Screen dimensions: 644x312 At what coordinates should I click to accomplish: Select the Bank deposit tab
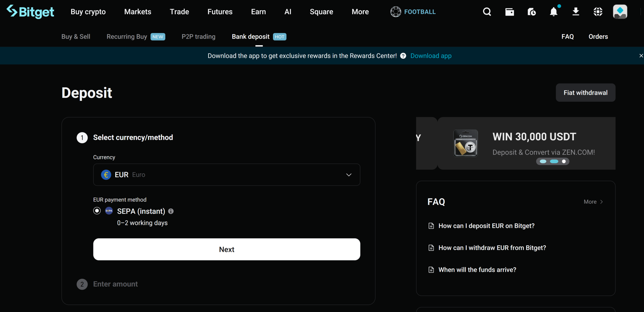point(251,37)
